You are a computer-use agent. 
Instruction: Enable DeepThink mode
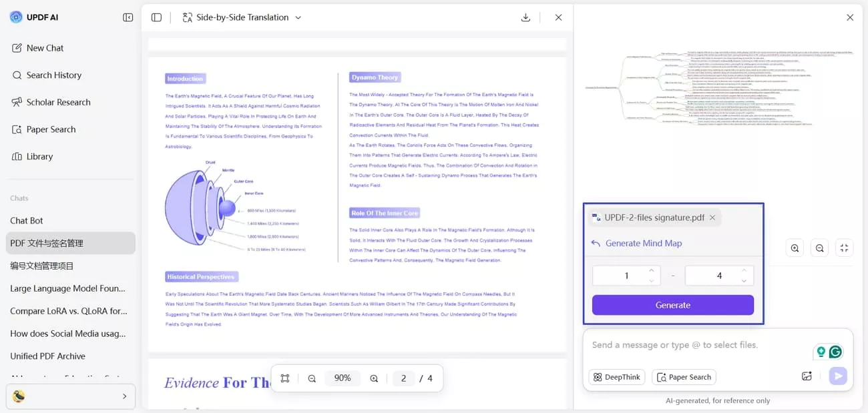click(x=616, y=377)
